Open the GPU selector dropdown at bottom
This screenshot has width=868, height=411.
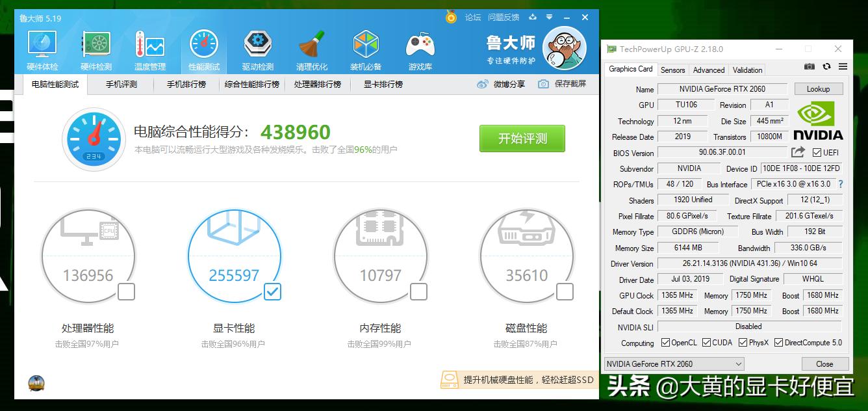[737, 364]
